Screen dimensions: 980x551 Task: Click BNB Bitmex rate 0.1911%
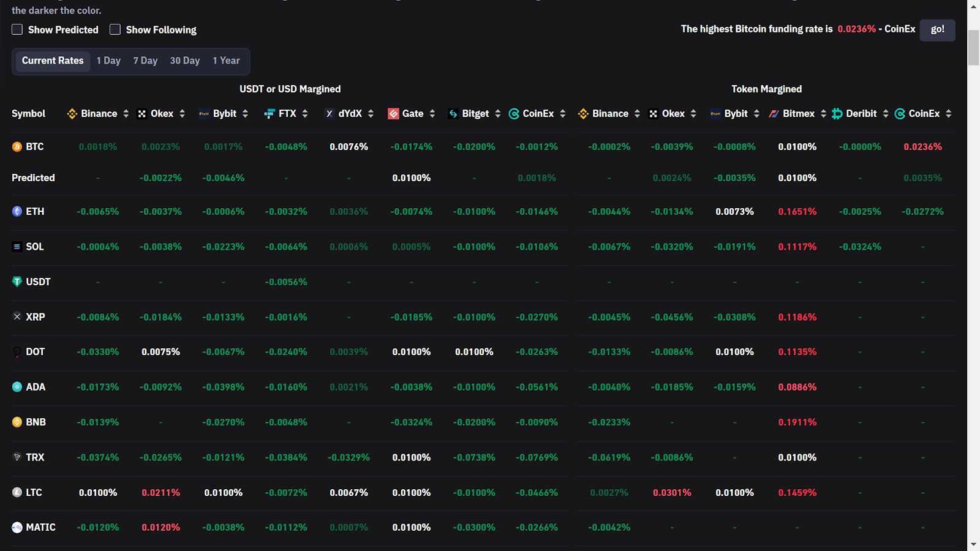[797, 422]
